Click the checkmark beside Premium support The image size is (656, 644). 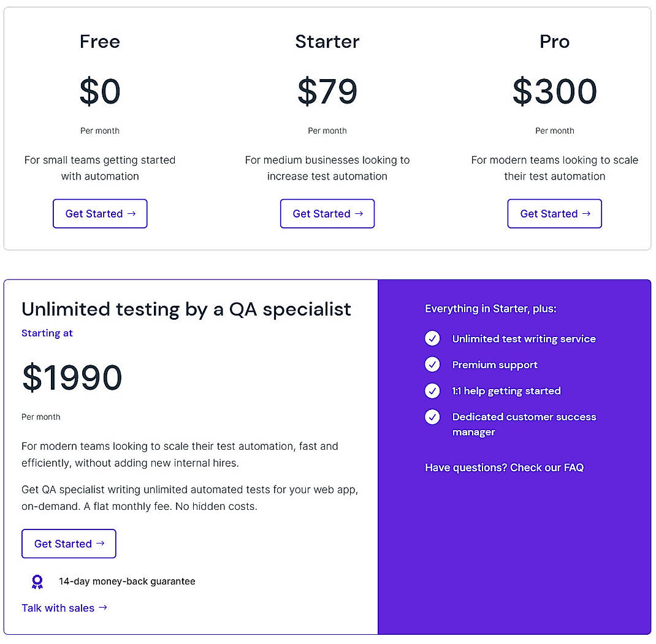432,365
